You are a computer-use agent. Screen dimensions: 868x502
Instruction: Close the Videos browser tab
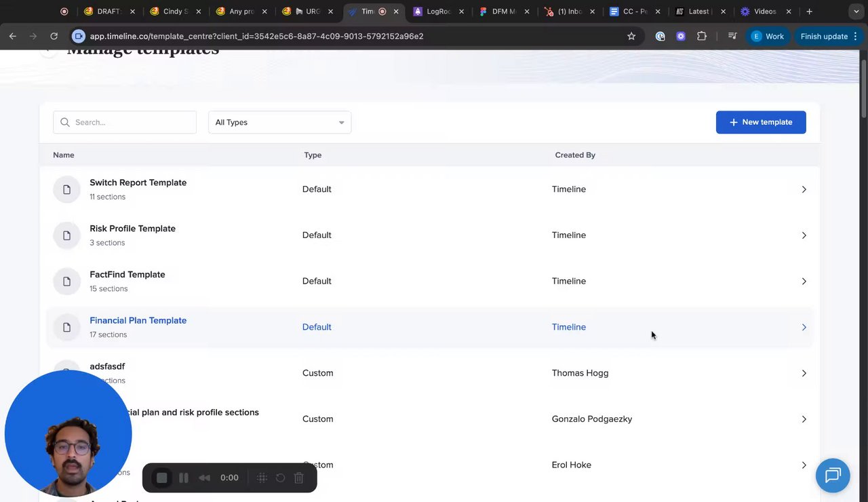tap(789, 12)
